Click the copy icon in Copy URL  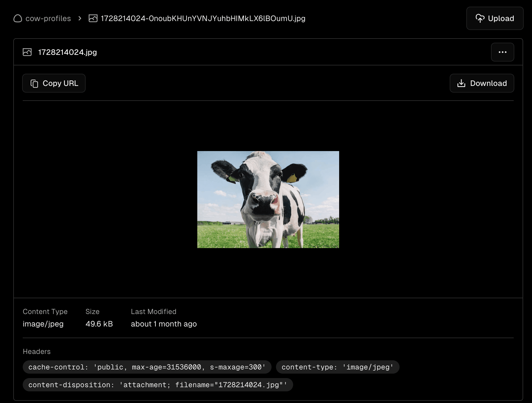tap(34, 83)
